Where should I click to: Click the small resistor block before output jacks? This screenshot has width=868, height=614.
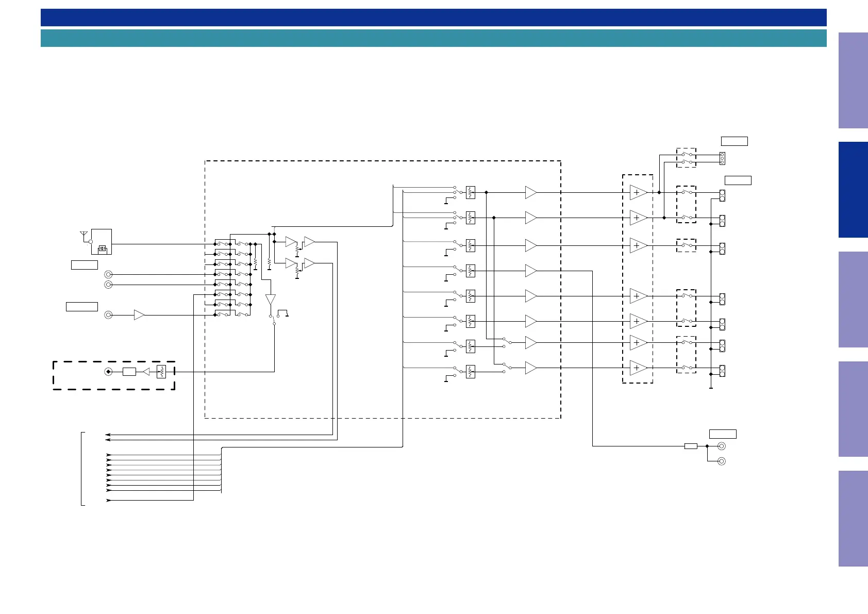691,446
